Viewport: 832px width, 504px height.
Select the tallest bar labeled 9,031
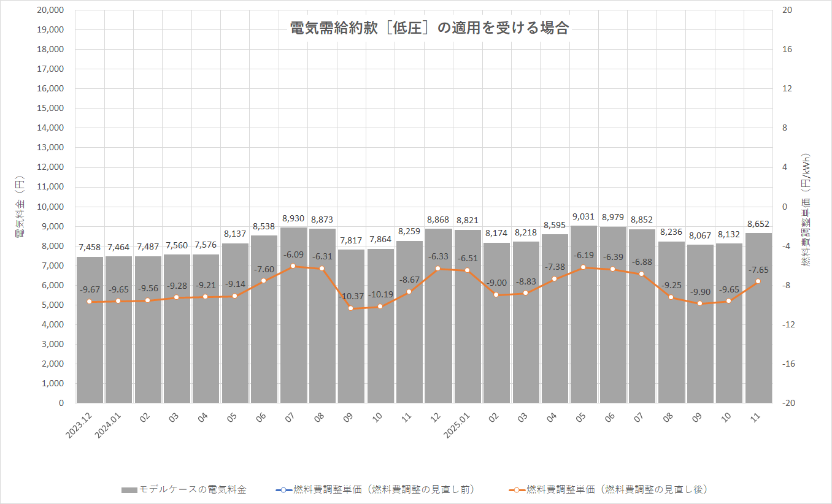click(x=584, y=319)
